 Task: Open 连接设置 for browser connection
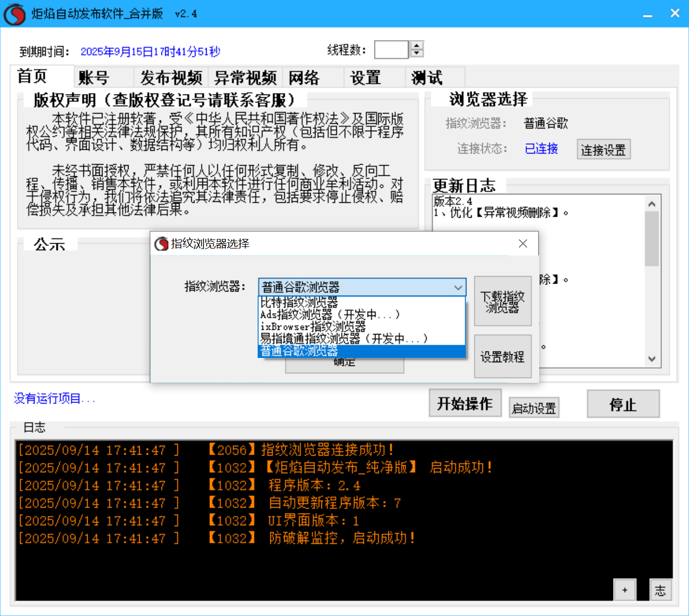603,150
